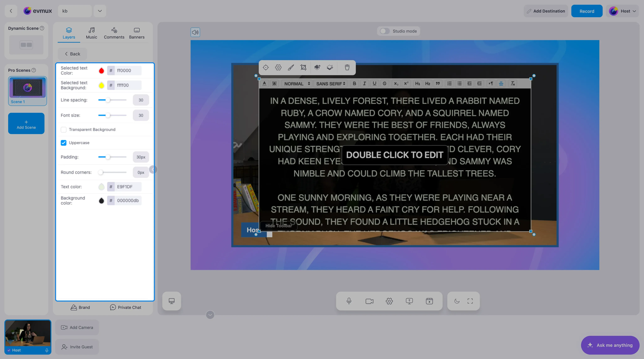Click the Record button
This screenshot has height=359, width=644.
click(587, 11)
